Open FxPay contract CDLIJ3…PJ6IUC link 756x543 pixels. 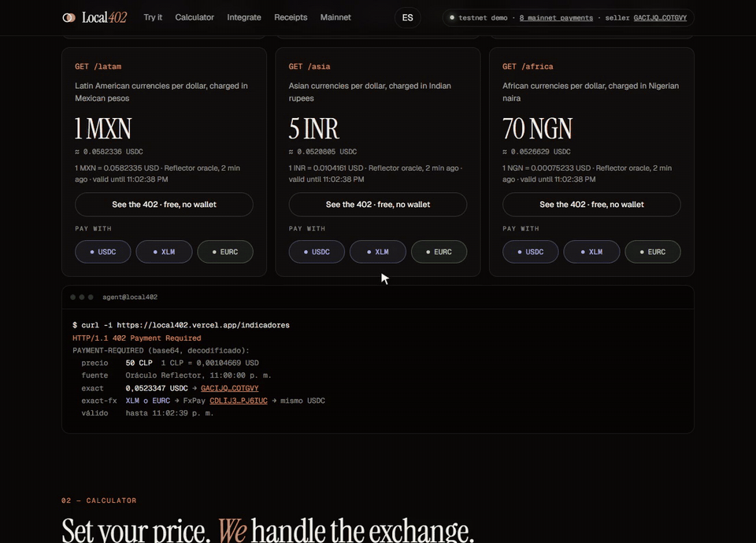point(238,401)
